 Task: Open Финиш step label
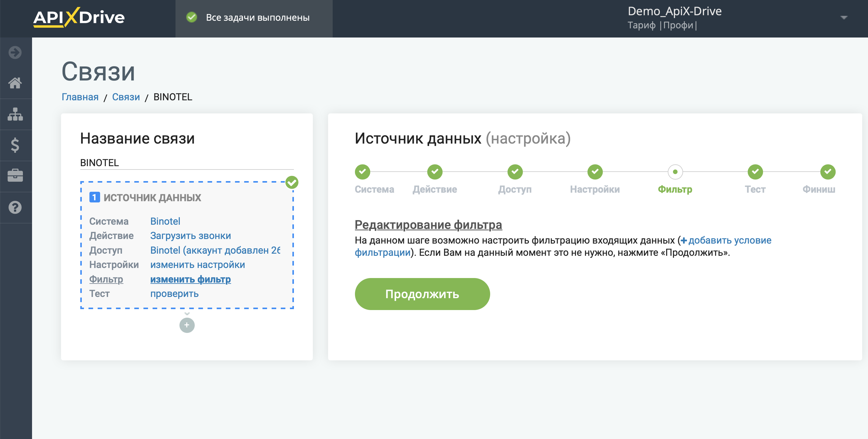(819, 189)
